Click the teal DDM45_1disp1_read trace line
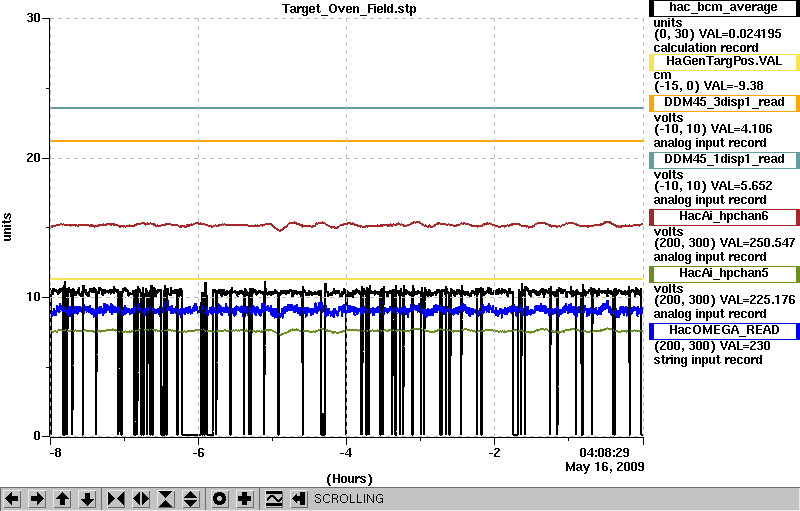The width and height of the screenshot is (800, 511). pyautogui.click(x=347, y=108)
